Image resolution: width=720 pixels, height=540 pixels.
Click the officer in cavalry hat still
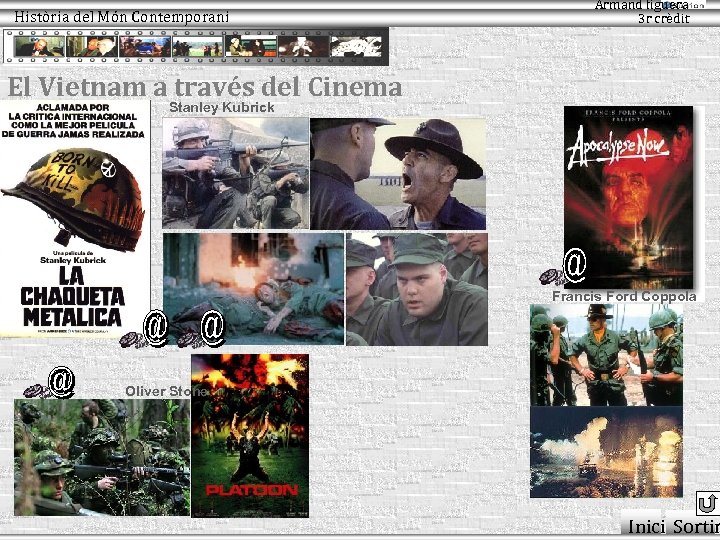tap(606, 355)
